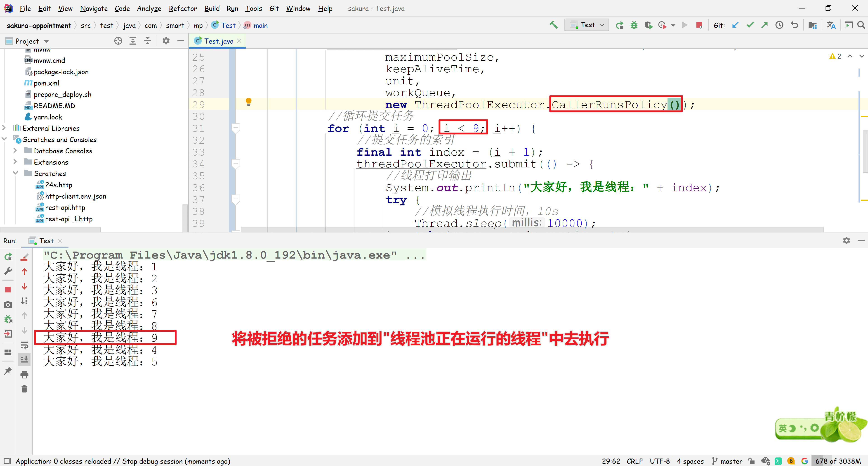Open the Refactor menu
The height and width of the screenshot is (466, 868).
tap(183, 8)
